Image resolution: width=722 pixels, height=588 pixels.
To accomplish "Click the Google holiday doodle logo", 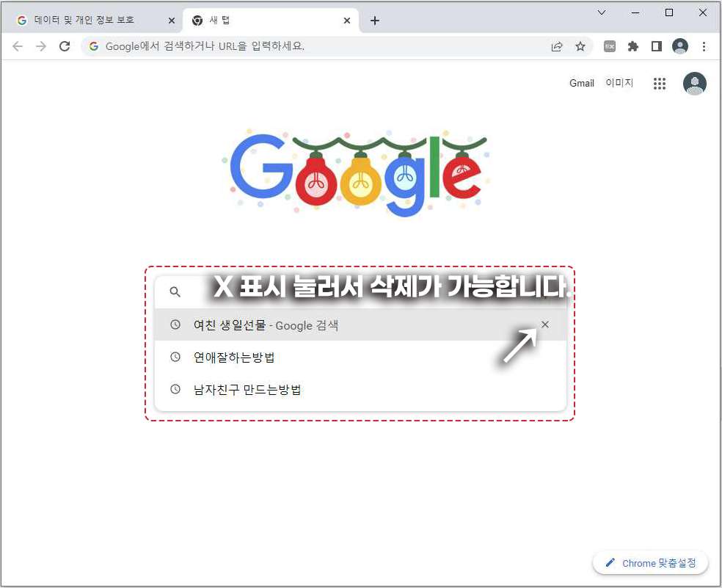I will (355, 172).
